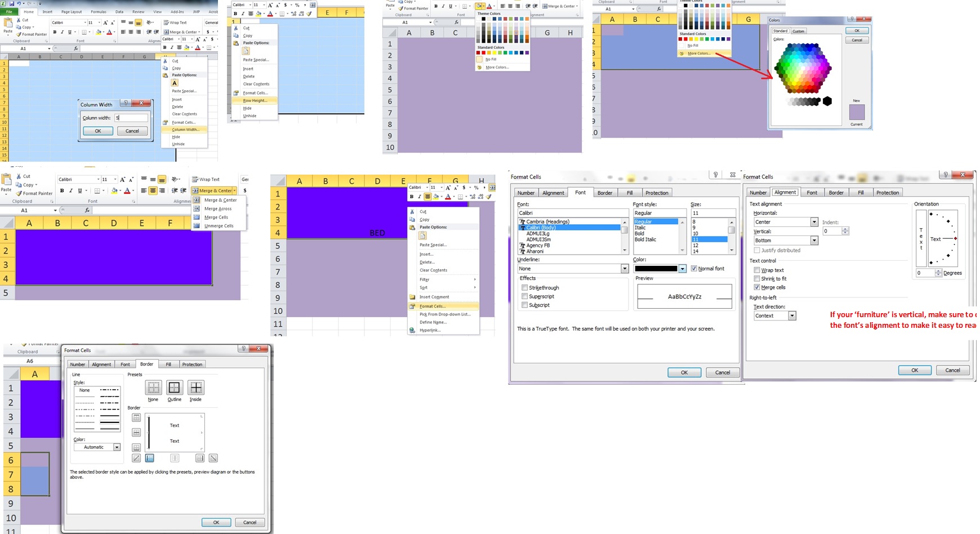Pick the white center of the color honeycomb
Viewport: 980px width, 534px height.
803,68
